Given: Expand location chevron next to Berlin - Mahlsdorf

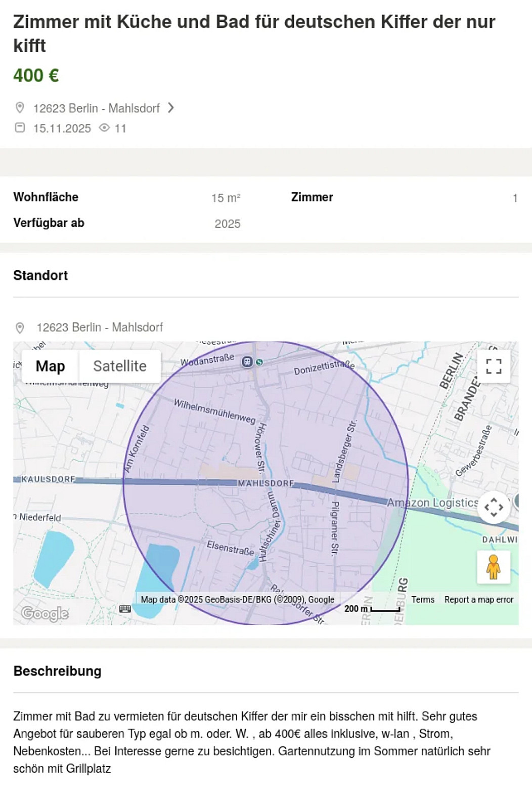Looking at the screenshot, I should point(171,108).
